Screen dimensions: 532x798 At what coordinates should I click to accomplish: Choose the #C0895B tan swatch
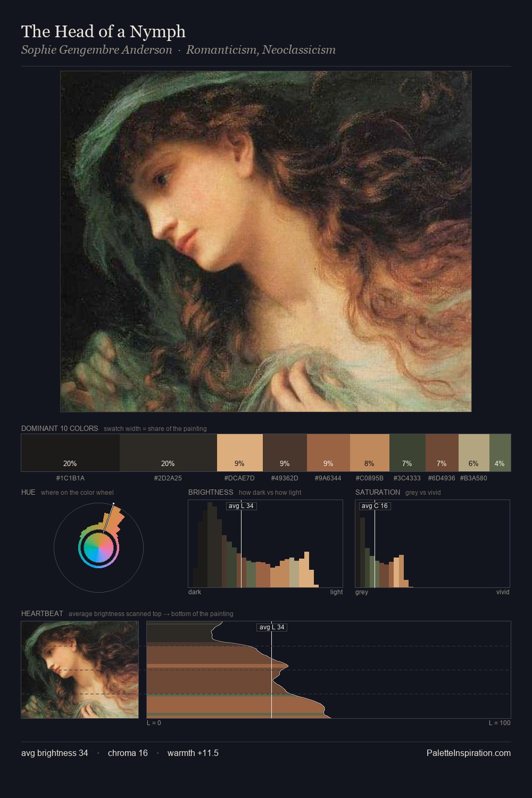[x=370, y=453]
